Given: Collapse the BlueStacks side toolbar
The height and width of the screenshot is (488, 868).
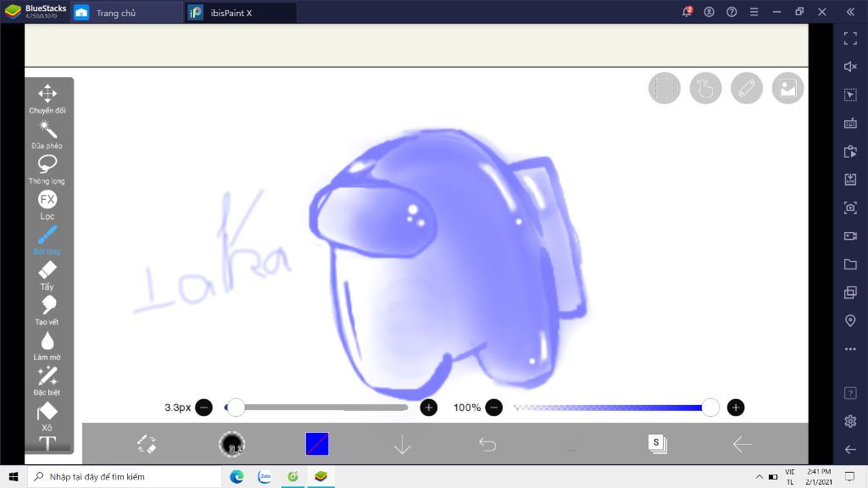Looking at the screenshot, I should (x=850, y=12).
